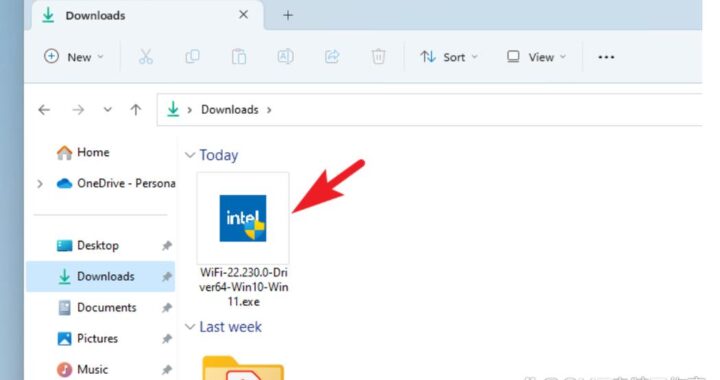Screen dimensions: 720x380
Task: Click the Share icon in toolbar
Action: 332,57
